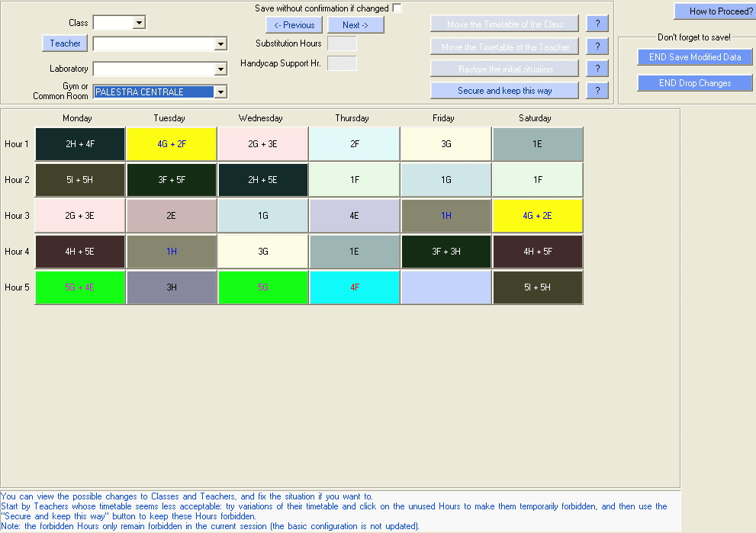Click Move the Timetable of the Class

[x=504, y=24]
